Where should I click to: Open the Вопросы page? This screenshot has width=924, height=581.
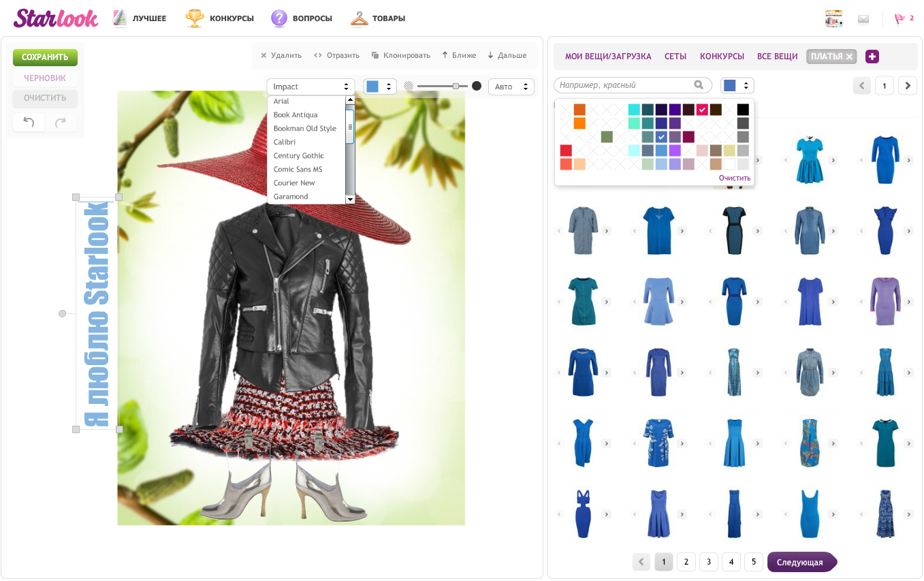[302, 18]
